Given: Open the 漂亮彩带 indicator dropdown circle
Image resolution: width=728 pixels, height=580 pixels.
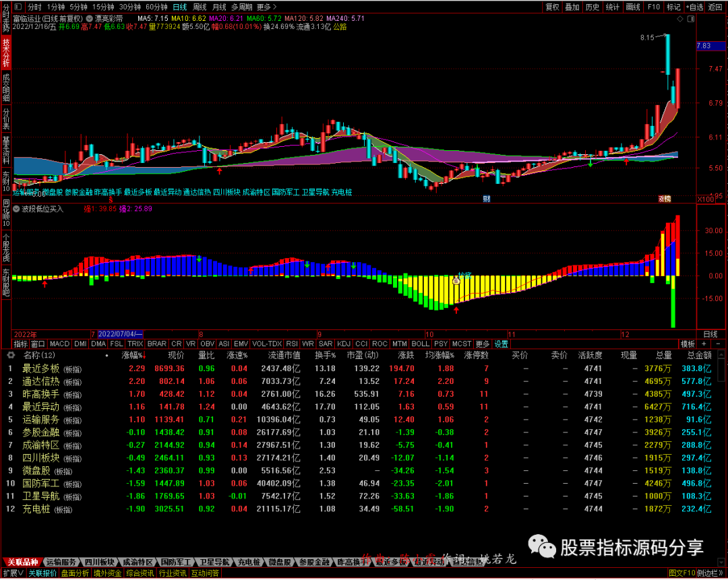Looking at the screenshot, I should click(x=89, y=19).
